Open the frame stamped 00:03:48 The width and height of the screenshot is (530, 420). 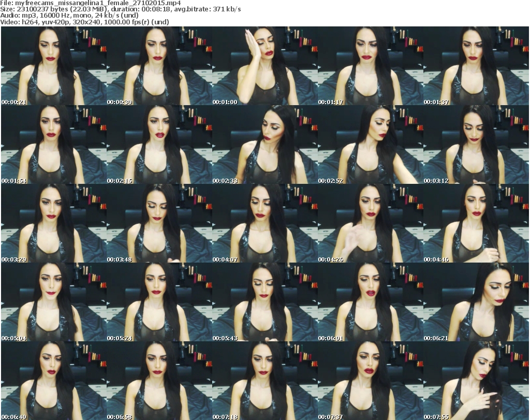159,224
